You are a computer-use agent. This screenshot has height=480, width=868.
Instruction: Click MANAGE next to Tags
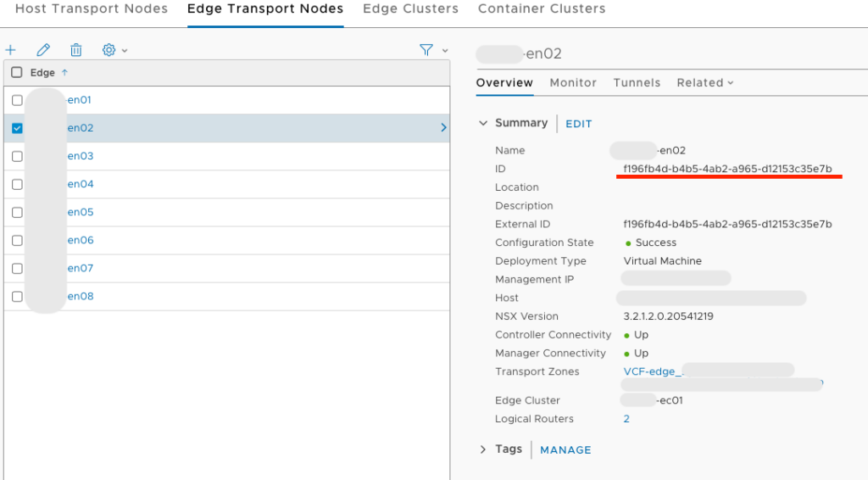pyautogui.click(x=565, y=450)
